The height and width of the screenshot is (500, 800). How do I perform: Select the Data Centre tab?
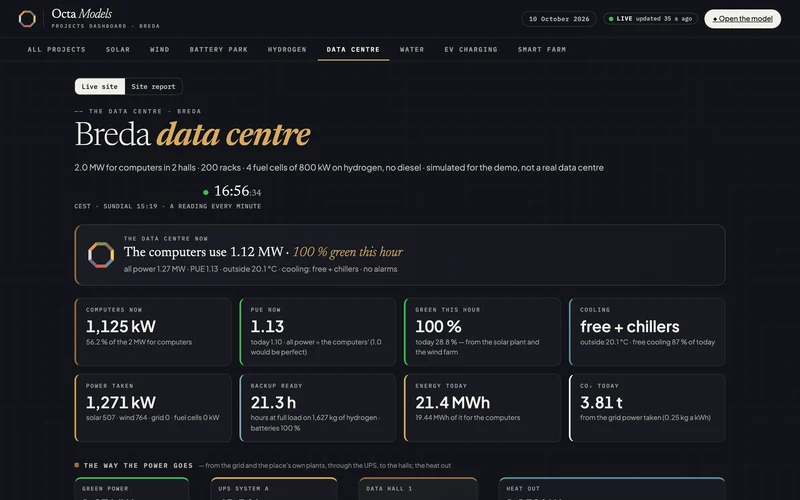coord(353,49)
